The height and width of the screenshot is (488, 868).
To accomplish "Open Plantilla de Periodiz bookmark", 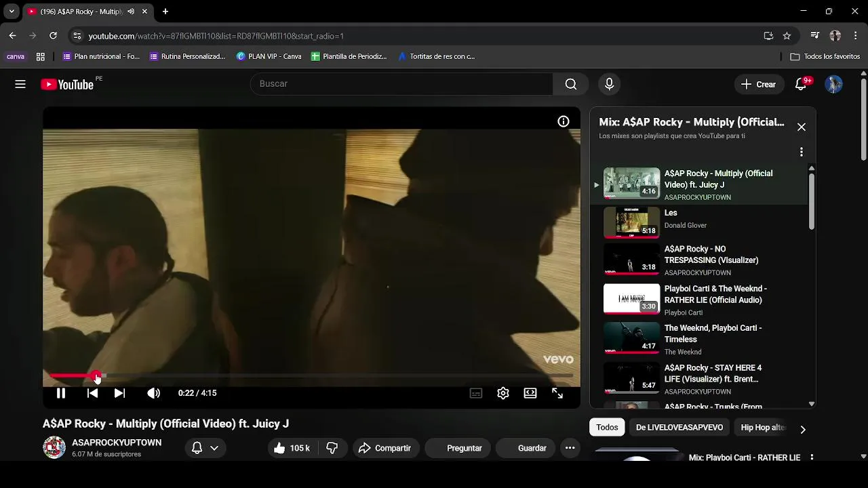I will click(349, 57).
